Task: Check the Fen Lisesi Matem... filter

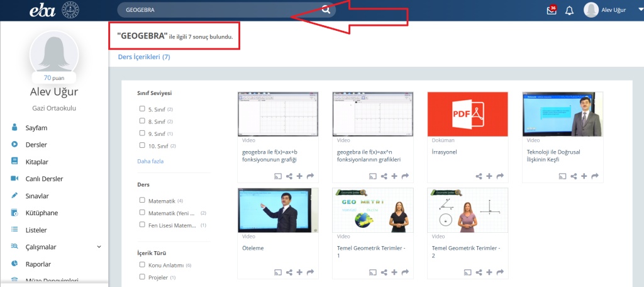Action: coord(142,225)
